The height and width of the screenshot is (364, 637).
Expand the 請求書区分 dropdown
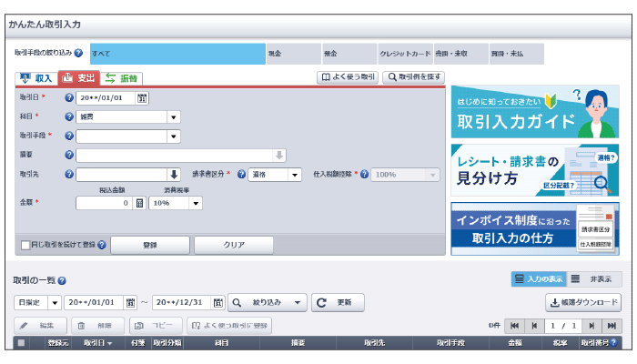[x=295, y=175]
